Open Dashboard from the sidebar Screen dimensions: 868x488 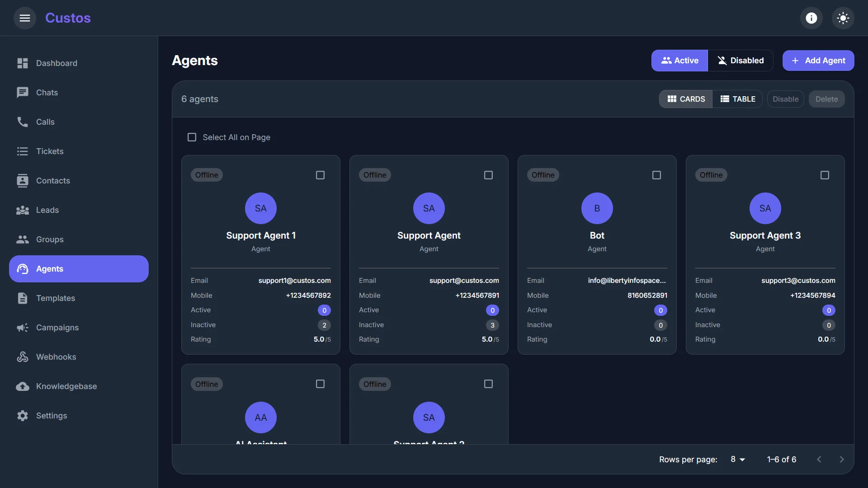point(79,63)
